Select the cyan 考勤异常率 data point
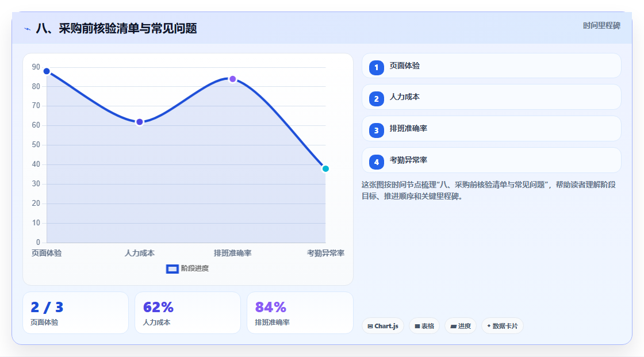 pyautogui.click(x=325, y=168)
